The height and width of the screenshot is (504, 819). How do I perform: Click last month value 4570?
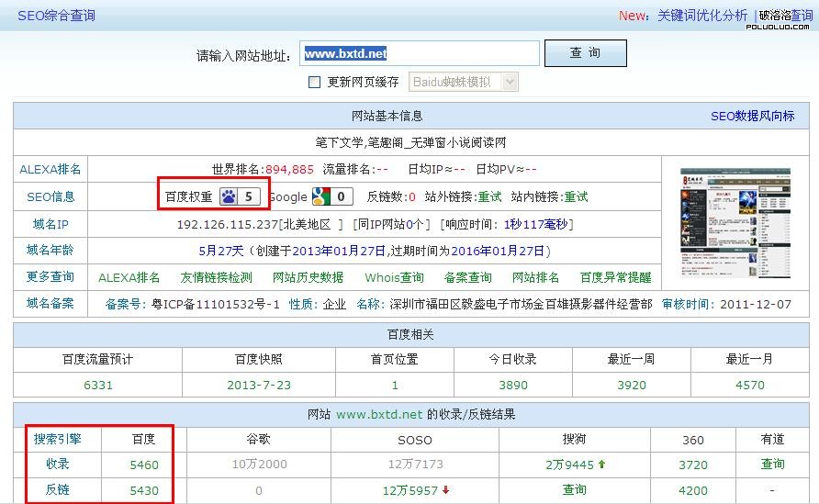[750, 385]
